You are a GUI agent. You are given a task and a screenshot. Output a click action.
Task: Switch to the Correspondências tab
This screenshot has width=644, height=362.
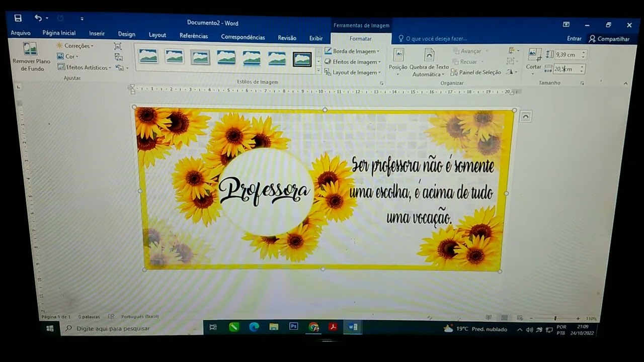click(x=243, y=37)
